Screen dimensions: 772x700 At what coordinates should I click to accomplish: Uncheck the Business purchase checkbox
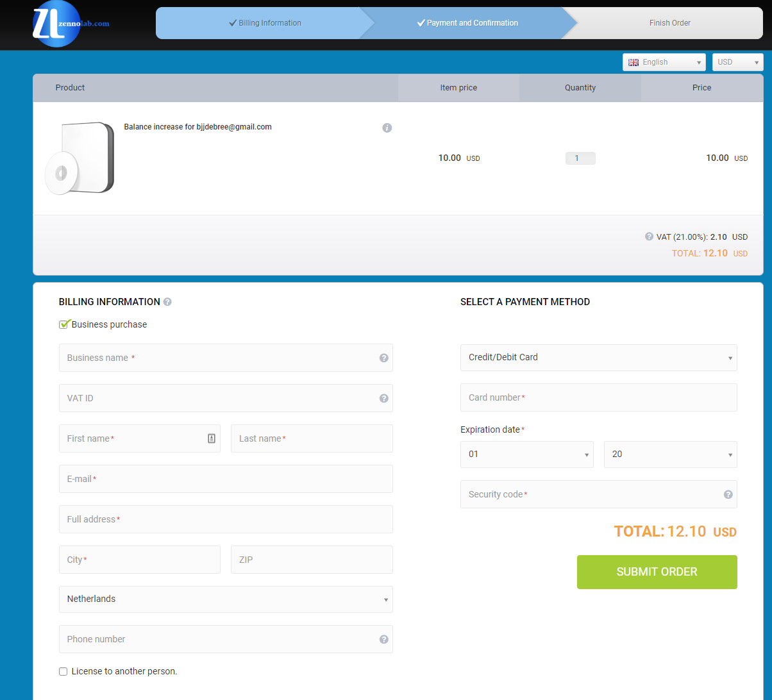[x=63, y=324]
